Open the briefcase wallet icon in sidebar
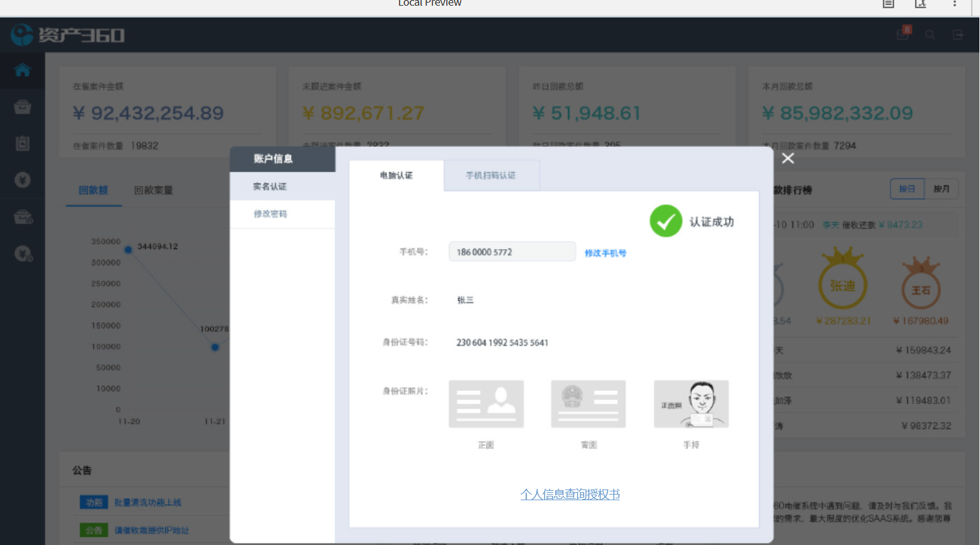 pyautogui.click(x=23, y=218)
